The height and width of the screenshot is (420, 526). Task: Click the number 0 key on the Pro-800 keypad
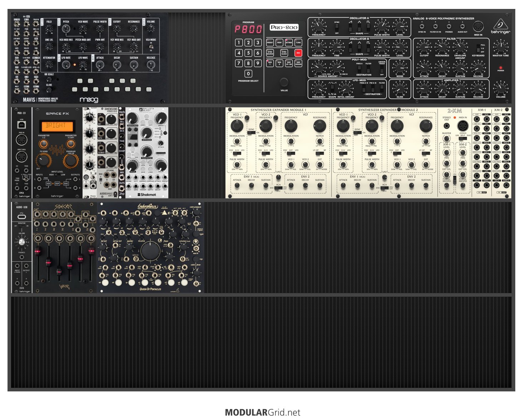tap(248, 74)
